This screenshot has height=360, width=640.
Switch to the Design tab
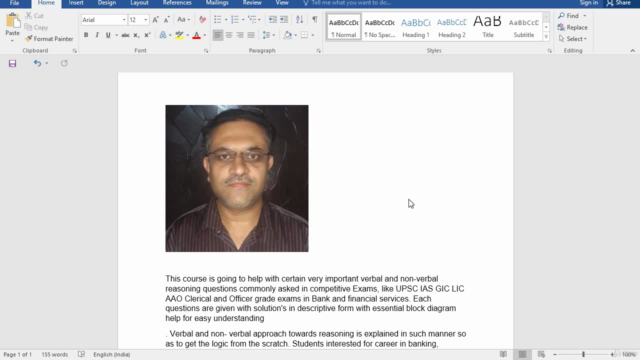pos(107,3)
